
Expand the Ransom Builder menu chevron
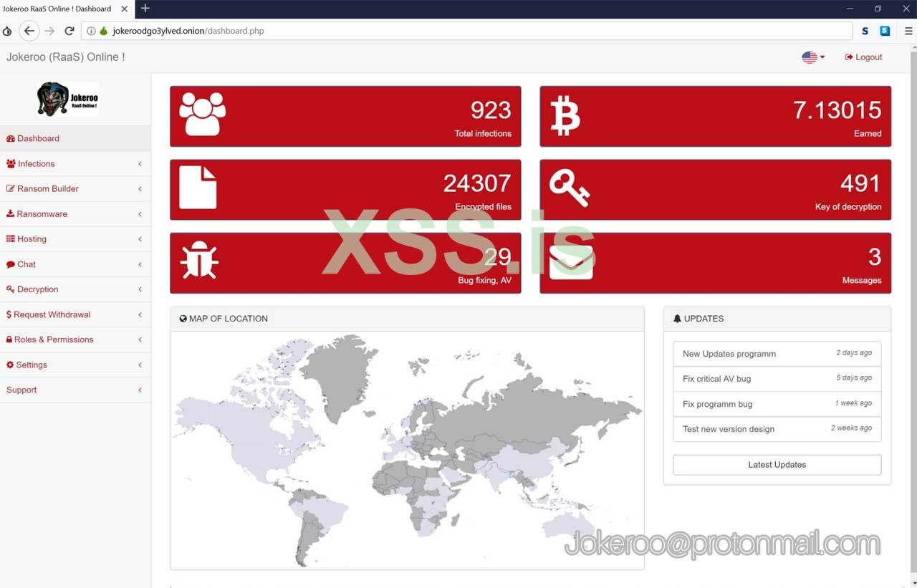pos(140,189)
